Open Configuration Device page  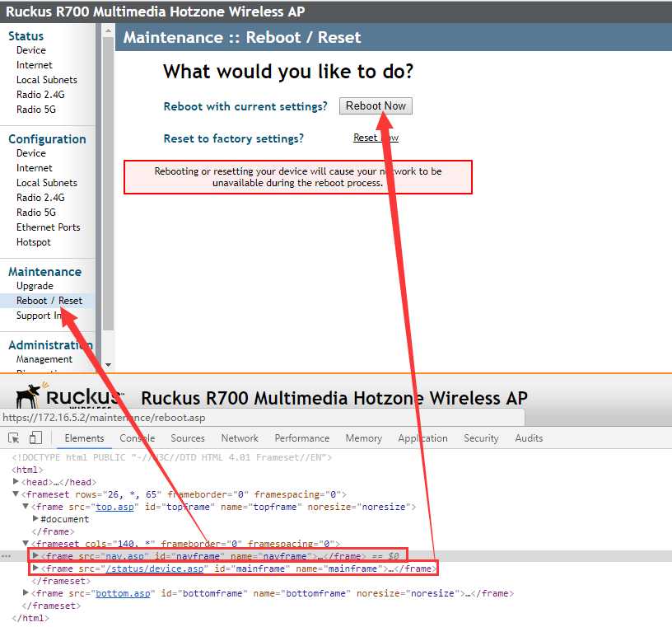(x=30, y=153)
